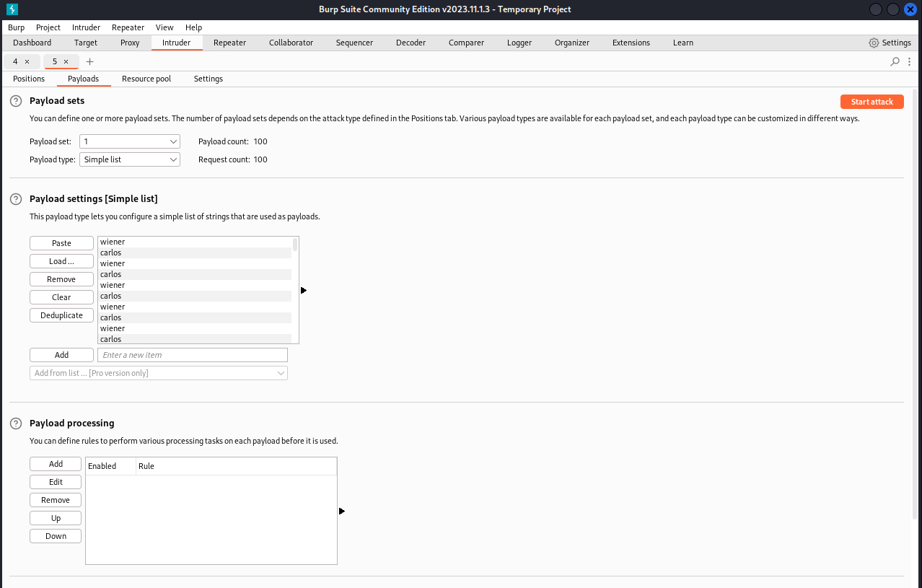
Task: Open the three-dot options menu
Action: click(909, 61)
